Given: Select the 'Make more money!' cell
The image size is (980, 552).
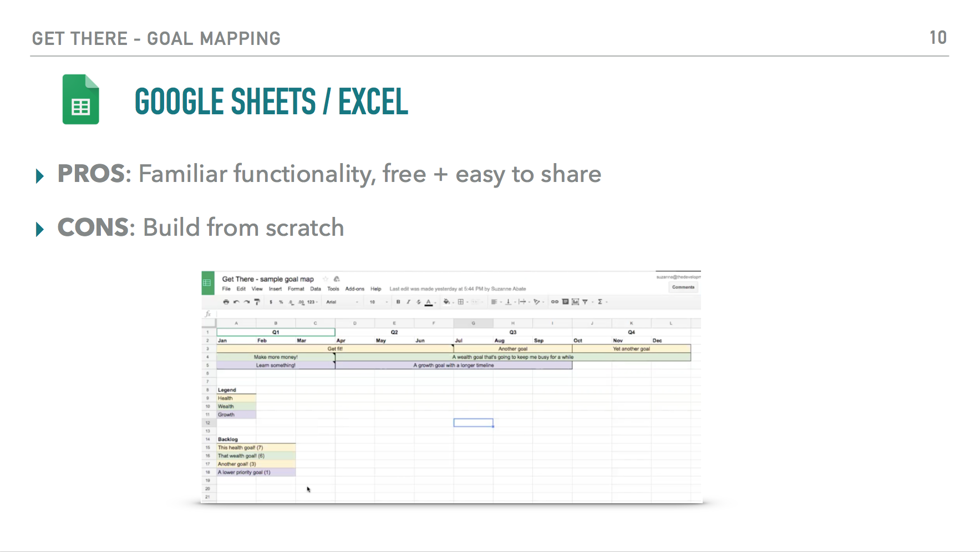Looking at the screenshot, I should [276, 357].
